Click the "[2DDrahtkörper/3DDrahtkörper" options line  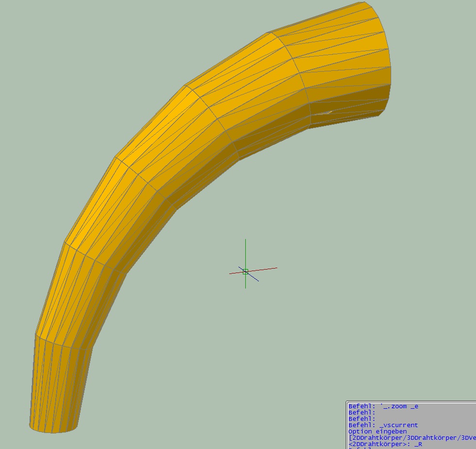point(412,438)
